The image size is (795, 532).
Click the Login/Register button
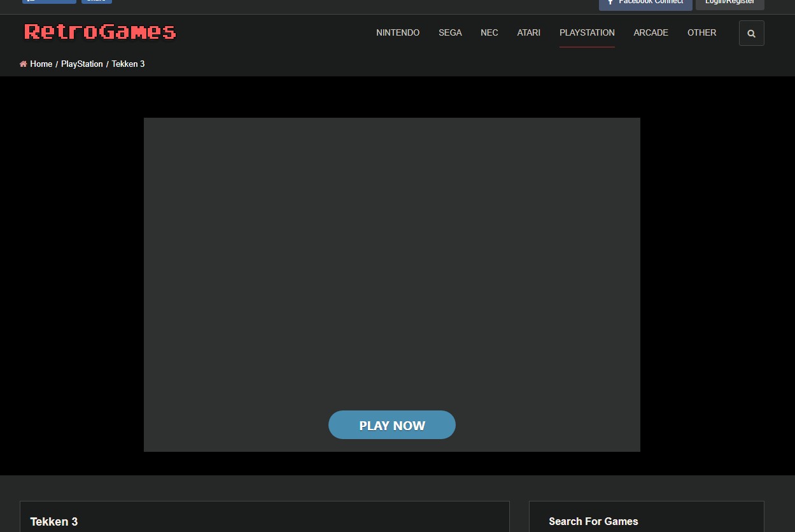point(729,4)
